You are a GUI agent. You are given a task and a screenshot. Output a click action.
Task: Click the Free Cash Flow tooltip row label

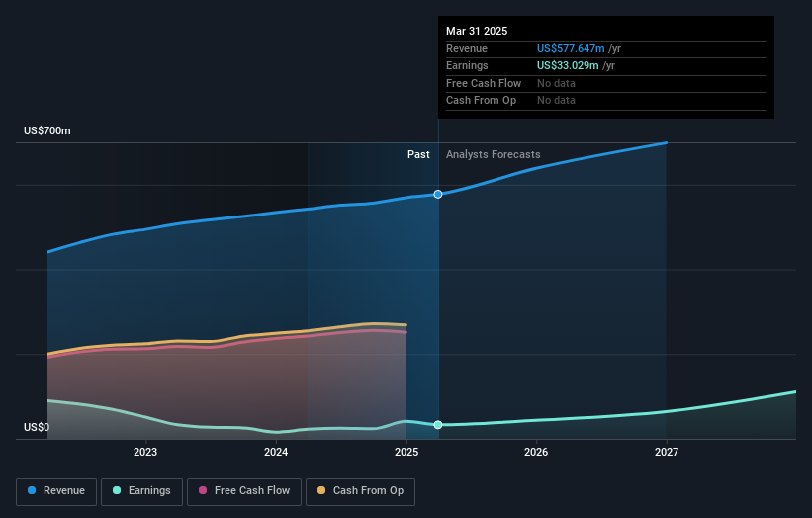pyautogui.click(x=484, y=83)
